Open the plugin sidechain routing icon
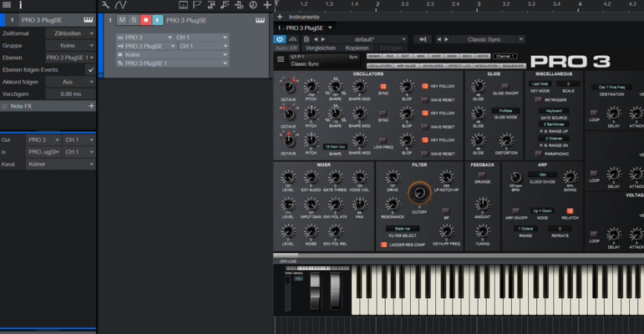This screenshot has width=644, height=334. [x=293, y=39]
